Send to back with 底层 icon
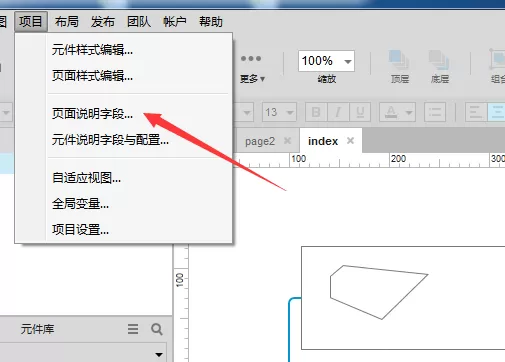 pos(439,61)
